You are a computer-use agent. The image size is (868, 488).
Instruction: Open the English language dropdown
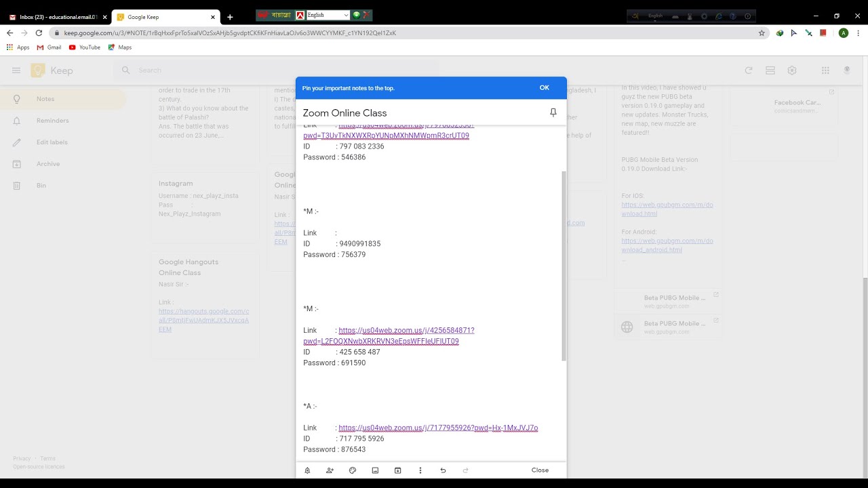coord(328,15)
